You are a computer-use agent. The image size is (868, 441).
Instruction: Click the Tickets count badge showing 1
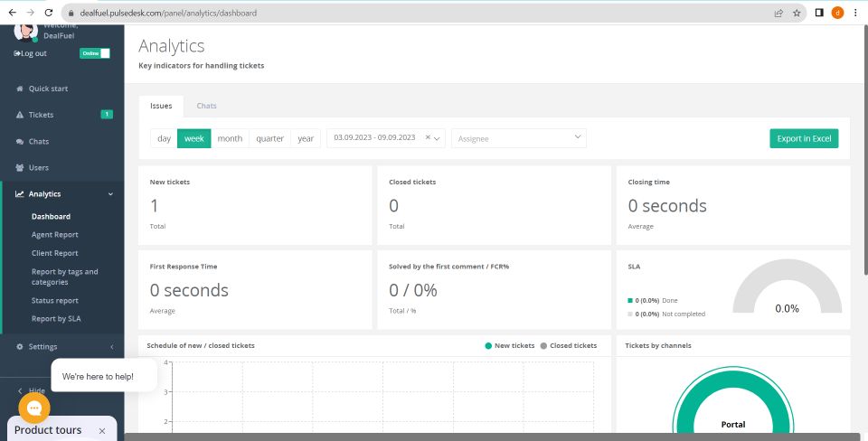tap(107, 115)
